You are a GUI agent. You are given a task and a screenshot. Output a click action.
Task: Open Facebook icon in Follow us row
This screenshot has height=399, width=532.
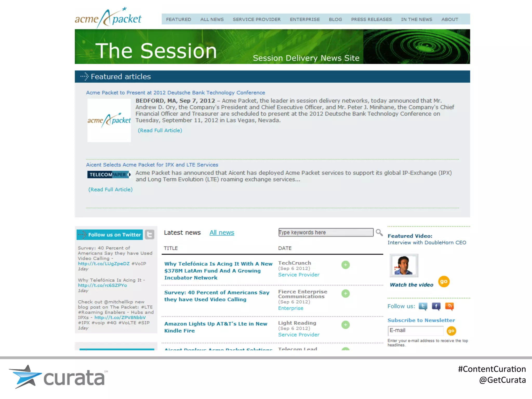pyautogui.click(x=436, y=307)
